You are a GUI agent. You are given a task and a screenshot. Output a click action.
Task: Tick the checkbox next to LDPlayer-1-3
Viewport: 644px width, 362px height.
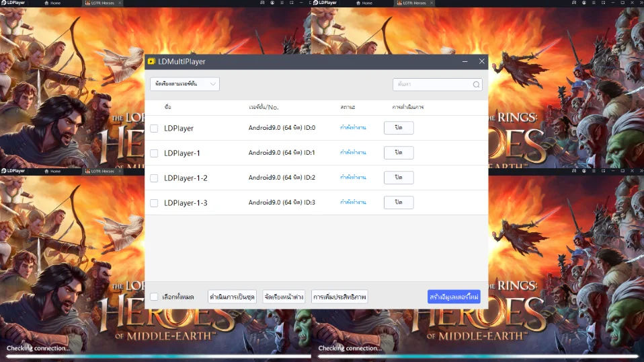tap(154, 203)
